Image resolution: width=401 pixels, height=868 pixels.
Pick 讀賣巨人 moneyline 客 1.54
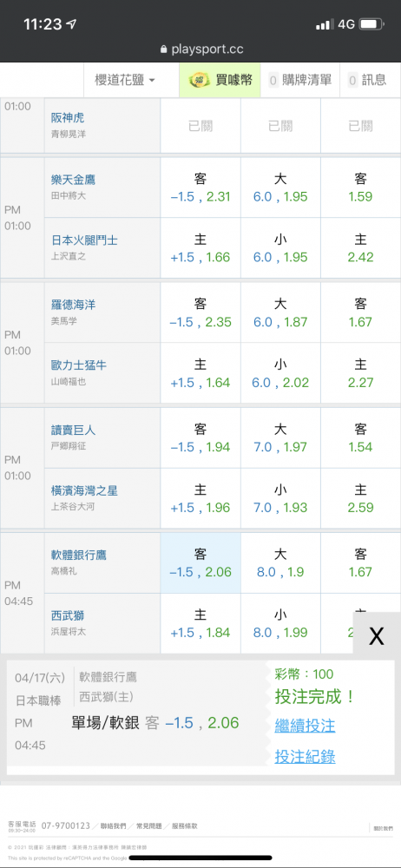coord(360,437)
